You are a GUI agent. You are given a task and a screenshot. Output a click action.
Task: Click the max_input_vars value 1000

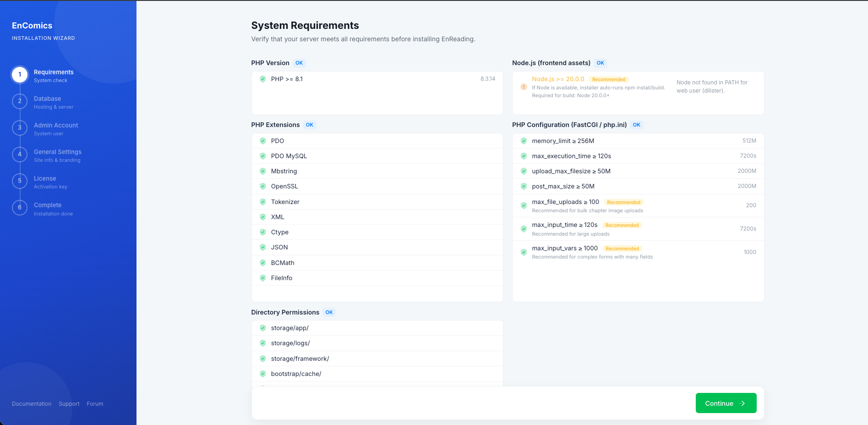click(x=750, y=252)
